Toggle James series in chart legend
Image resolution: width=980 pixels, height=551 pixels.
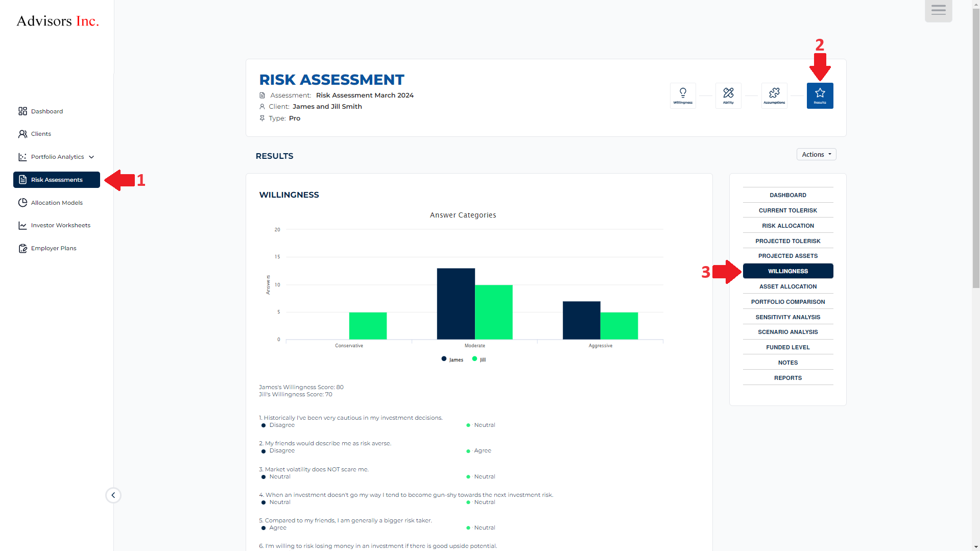point(452,360)
